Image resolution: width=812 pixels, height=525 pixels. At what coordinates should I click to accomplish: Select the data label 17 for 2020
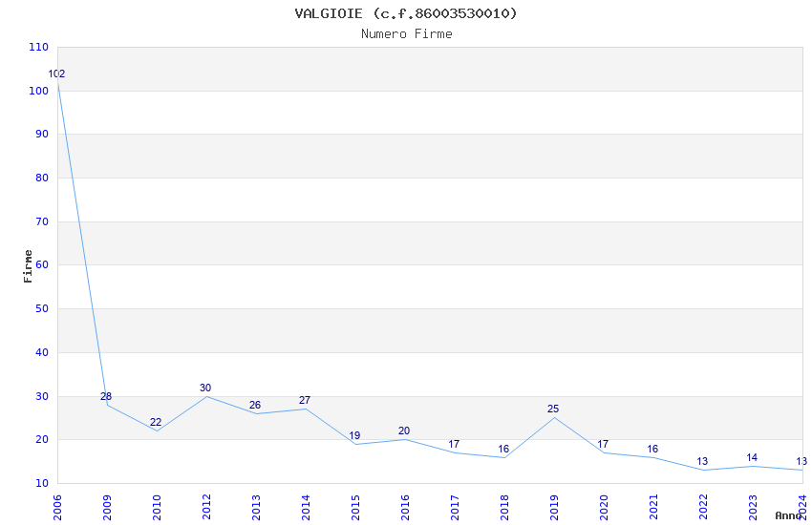click(603, 444)
